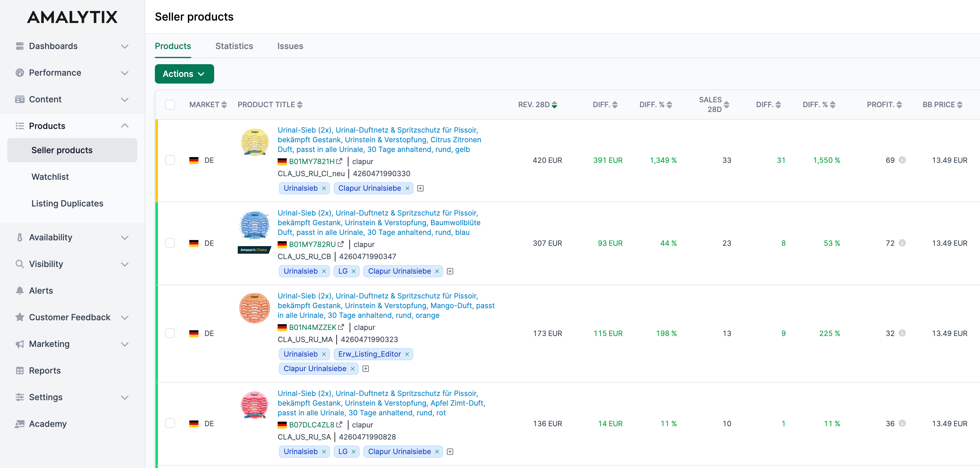
Task: Click the ASIN link B07DLC4ZL8
Action: [x=312, y=425]
